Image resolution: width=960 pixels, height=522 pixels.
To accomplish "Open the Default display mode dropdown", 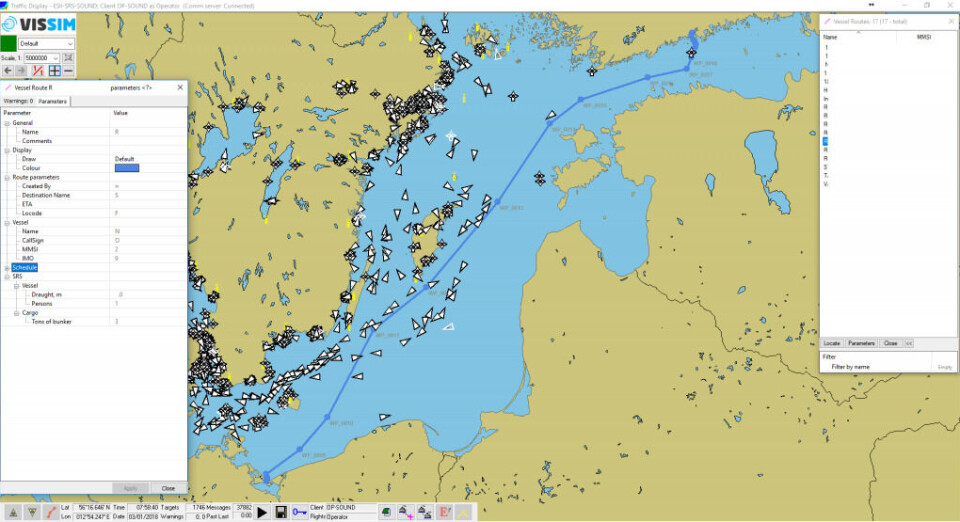I will [x=46, y=43].
